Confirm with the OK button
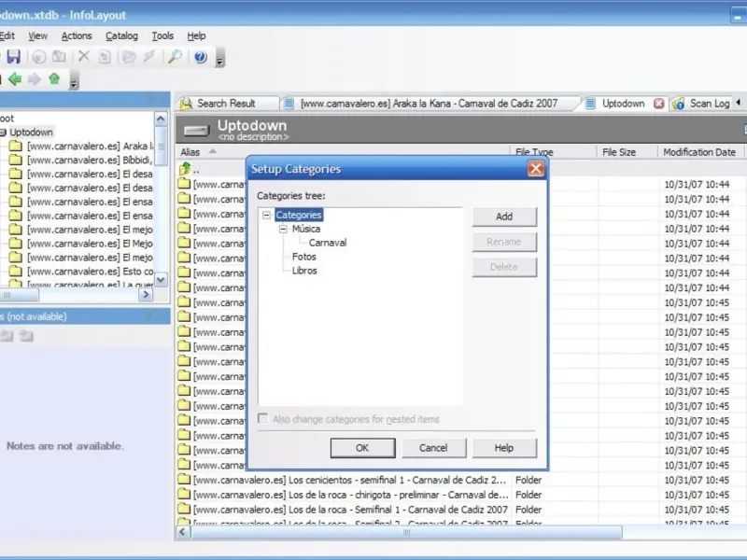The image size is (747, 560). coord(362,448)
